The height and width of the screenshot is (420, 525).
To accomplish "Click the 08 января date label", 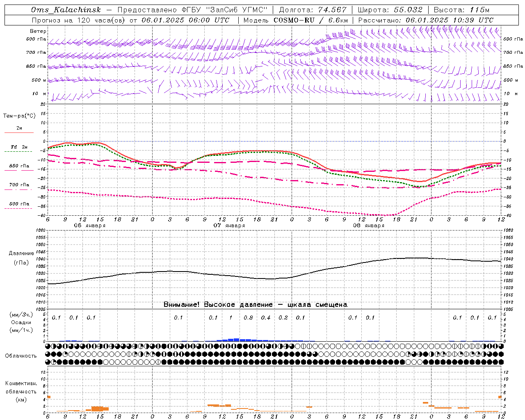I will [369, 226].
